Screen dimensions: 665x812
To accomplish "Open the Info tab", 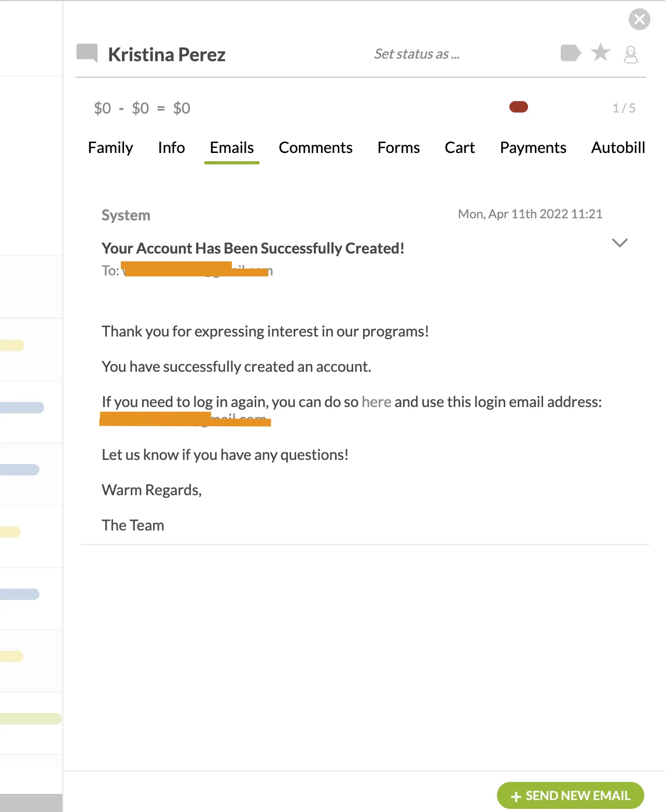I will click(x=171, y=148).
